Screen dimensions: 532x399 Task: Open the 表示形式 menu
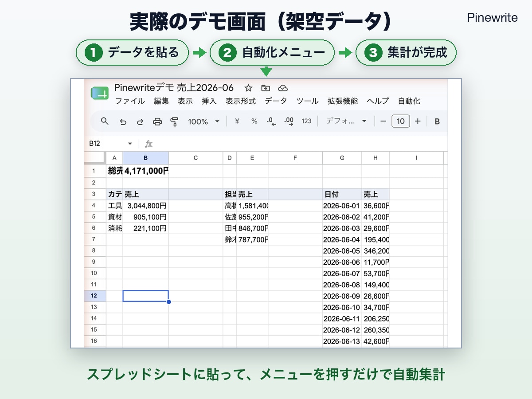241,101
